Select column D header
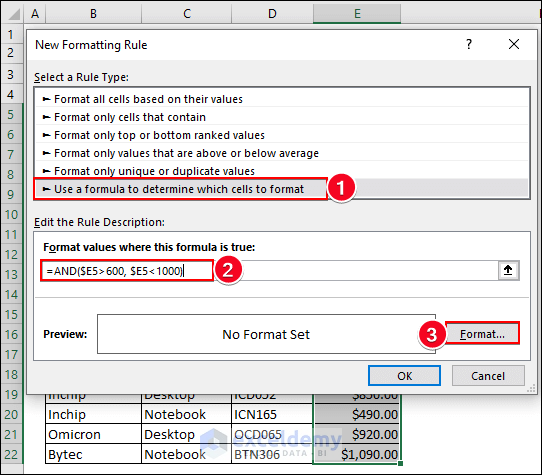This screenshot has height=475, width=542. click(x=272, y=14)
